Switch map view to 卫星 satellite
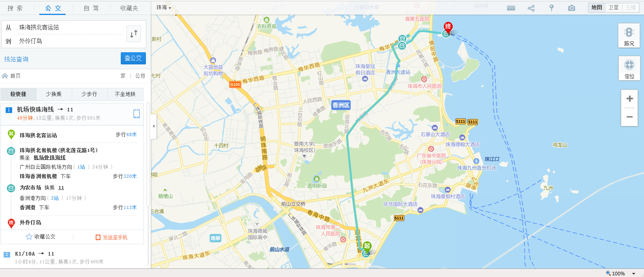The image size is (644, 277). [614, 8]
